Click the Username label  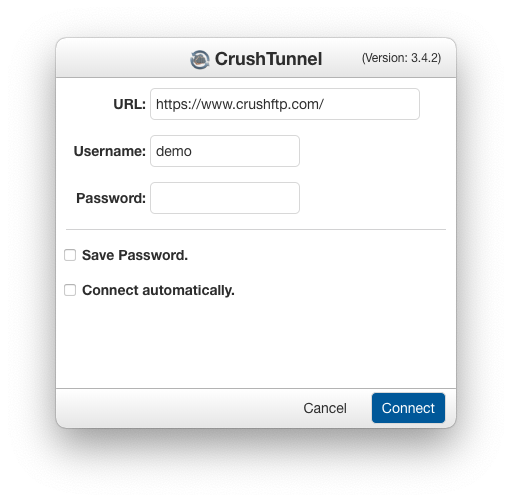[x=110, y=151]
